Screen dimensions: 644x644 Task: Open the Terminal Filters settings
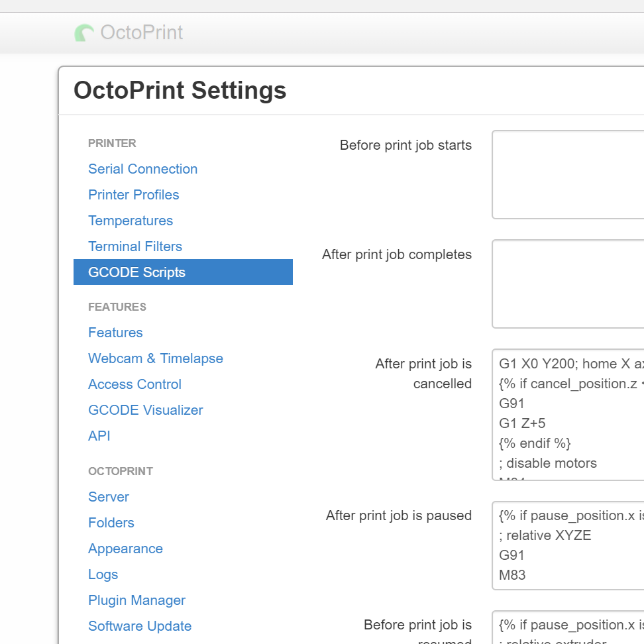point(134,246)
